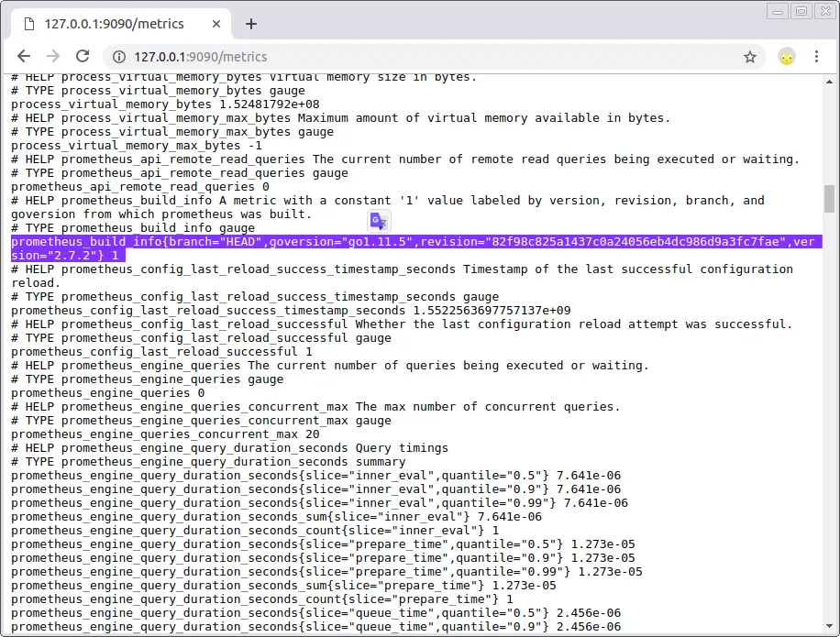Close the 127.0.0.1:9090/metrics tab
Screen dimensions: 840x637
216,24
